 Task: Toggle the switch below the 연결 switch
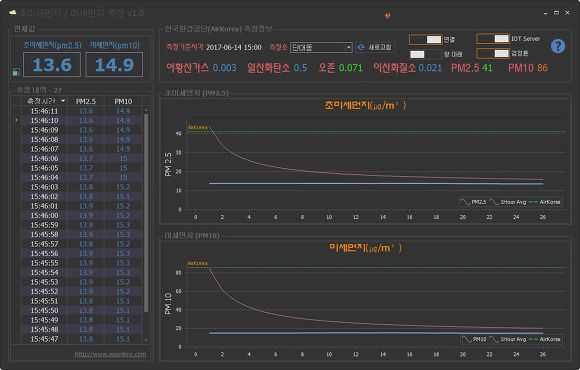pos(426,54)
